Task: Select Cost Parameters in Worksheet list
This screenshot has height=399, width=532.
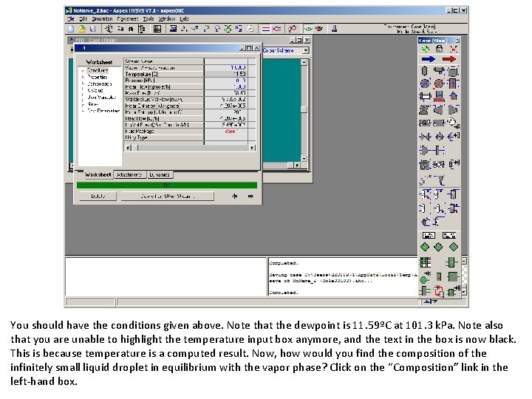Action: (x=103, y=111)
